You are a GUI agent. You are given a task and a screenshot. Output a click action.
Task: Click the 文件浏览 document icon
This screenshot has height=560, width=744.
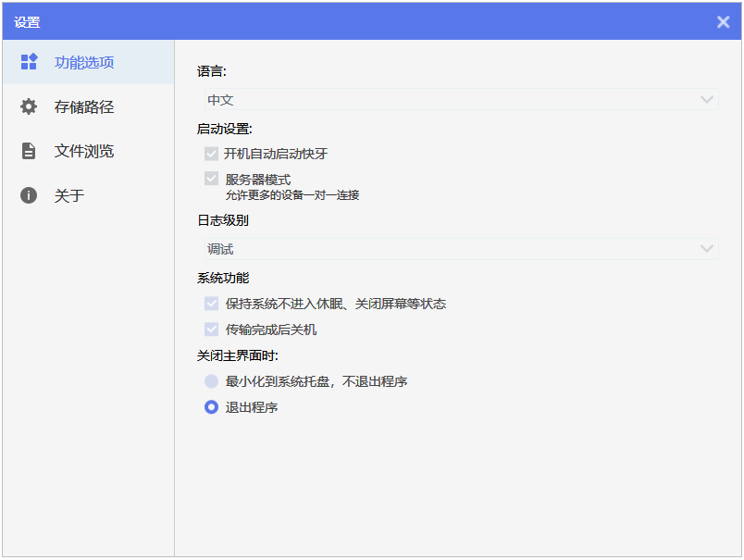28,151
